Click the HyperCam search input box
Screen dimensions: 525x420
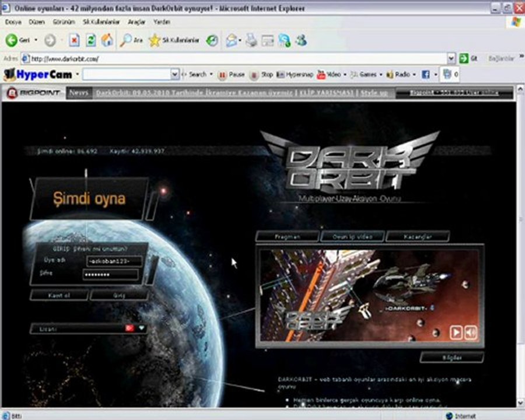pos(127,74)
